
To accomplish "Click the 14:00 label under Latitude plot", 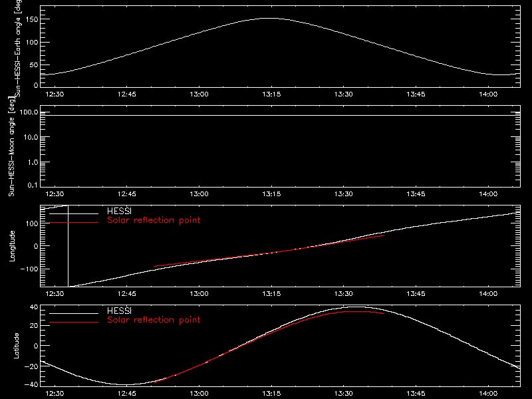I will click(488, 393).
